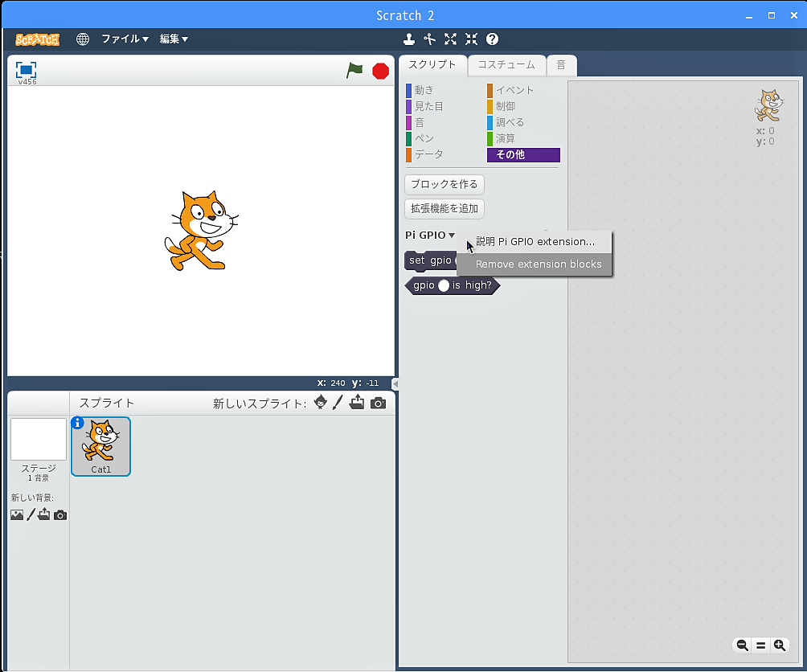This screenshot has height=672, width=807.
Task: Click the gpio is high? block
Action: click(453, 285)
